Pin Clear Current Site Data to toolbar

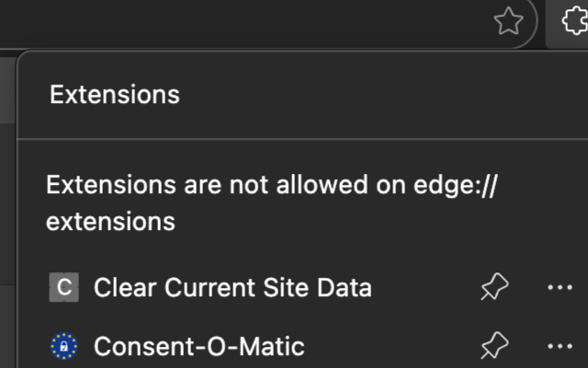point(494,288)
